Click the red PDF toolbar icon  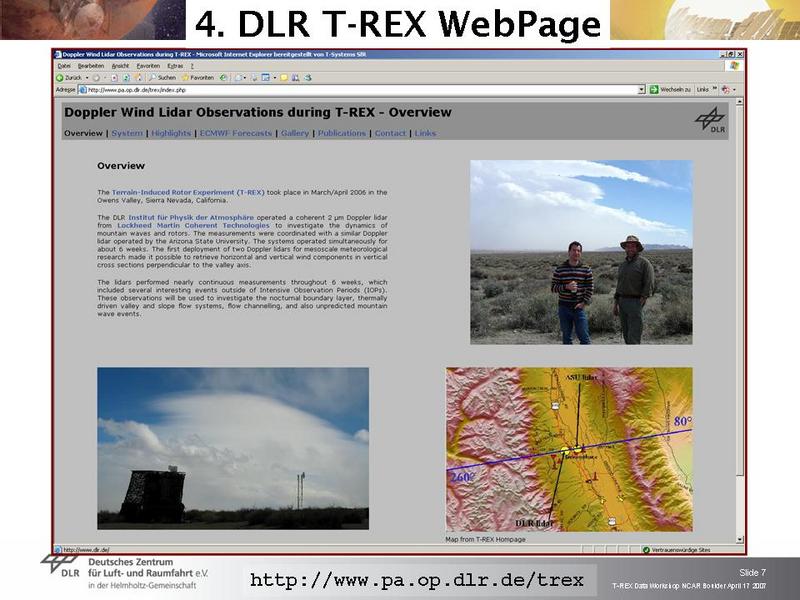tap(726, 89)
